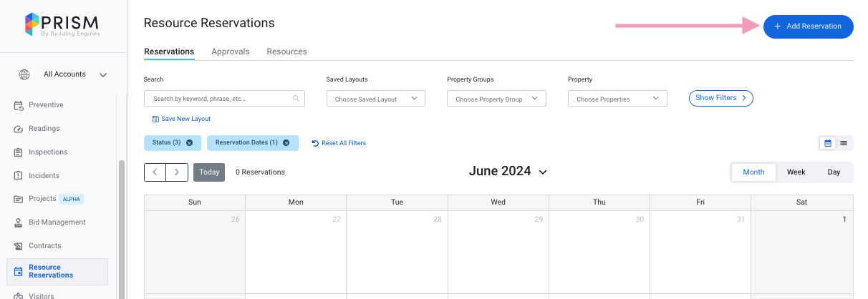
Task: Click the keyword search input field
Action: 222,99
